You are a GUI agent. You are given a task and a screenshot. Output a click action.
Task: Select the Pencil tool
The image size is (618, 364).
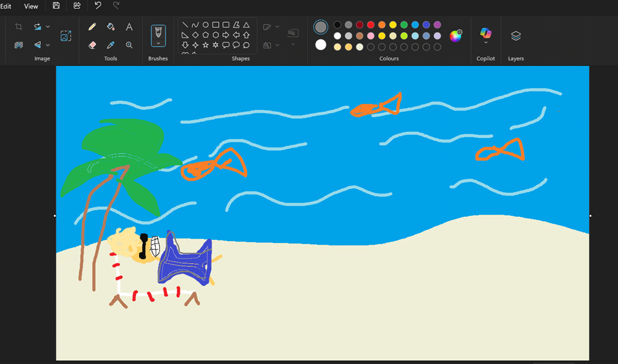(92, 27)
